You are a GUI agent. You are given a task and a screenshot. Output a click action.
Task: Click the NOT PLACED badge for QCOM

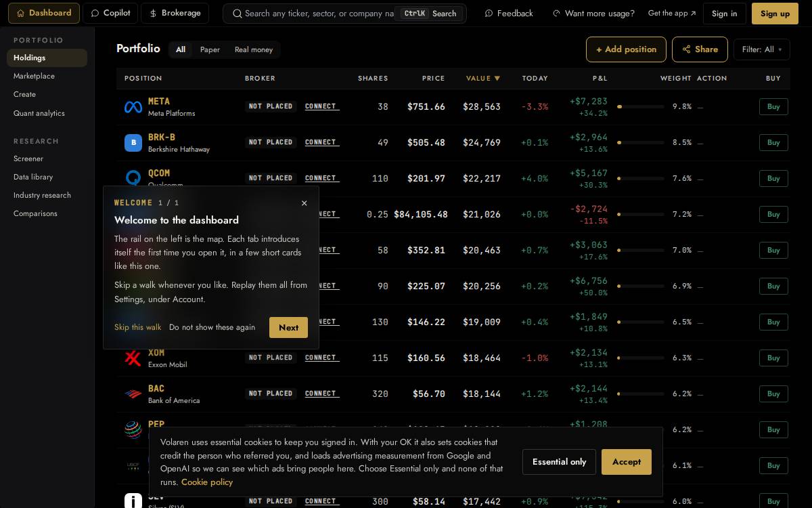tap(271, 178)
